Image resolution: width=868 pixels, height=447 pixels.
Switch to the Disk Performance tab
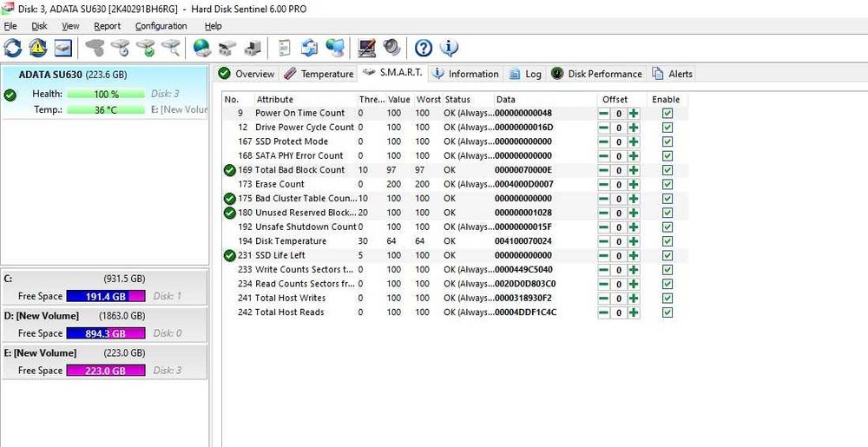pyautogui.click(x=597, y=74)
